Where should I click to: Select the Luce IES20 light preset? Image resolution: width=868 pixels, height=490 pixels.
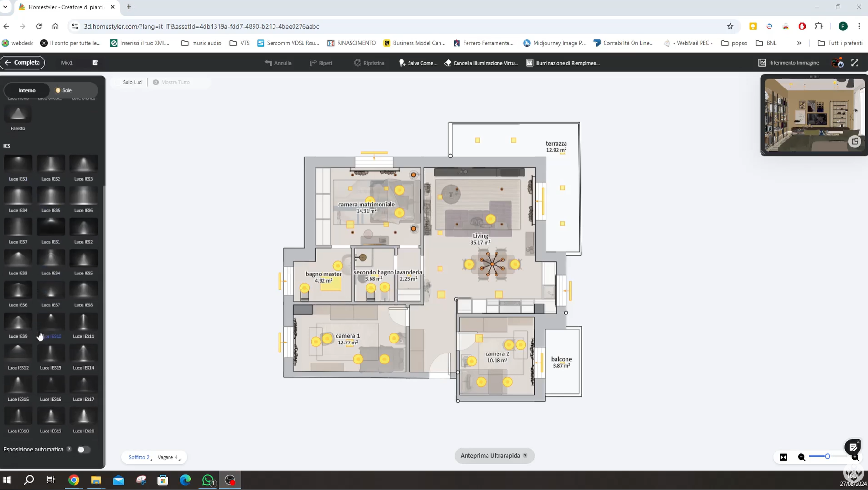click(83, 417)
